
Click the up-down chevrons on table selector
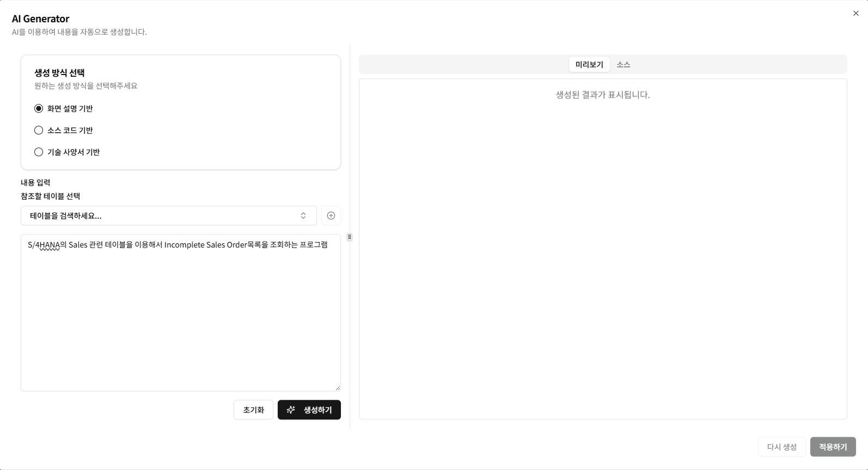pyautogui.click(x=303, y=215)
